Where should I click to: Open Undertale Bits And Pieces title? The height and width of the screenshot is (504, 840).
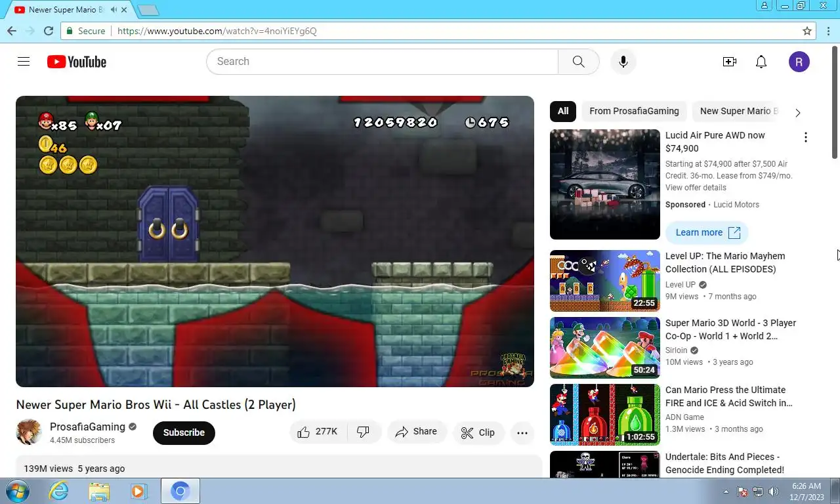724,463
